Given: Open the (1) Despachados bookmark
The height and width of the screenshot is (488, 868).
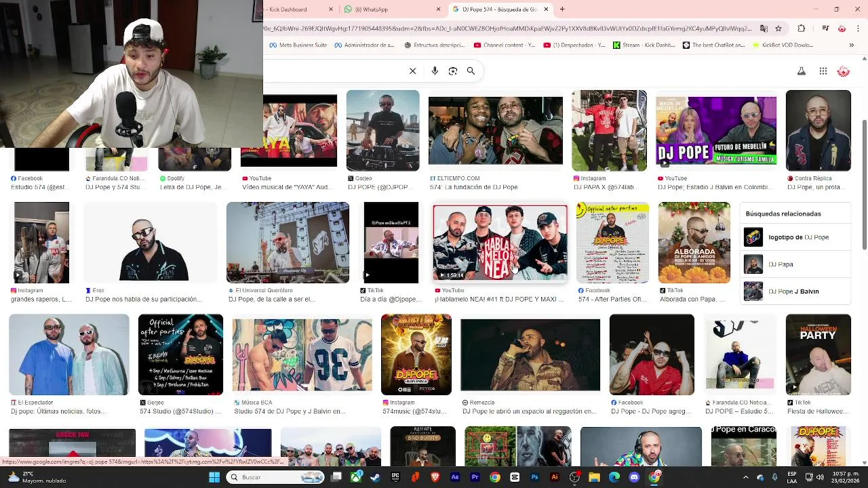Looking at the screenshot, I should point(574,45).
